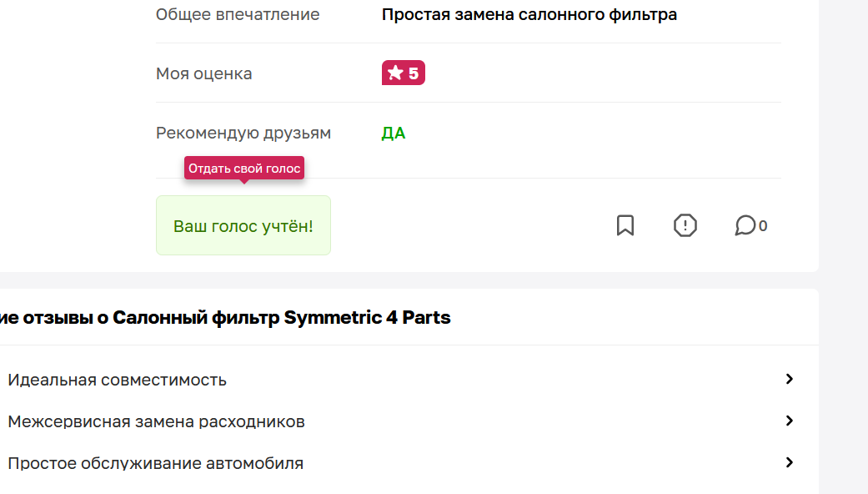The image size is (868, 494).
Task: Open comments with the speech bubble icon
Action: tap(745, 225)
